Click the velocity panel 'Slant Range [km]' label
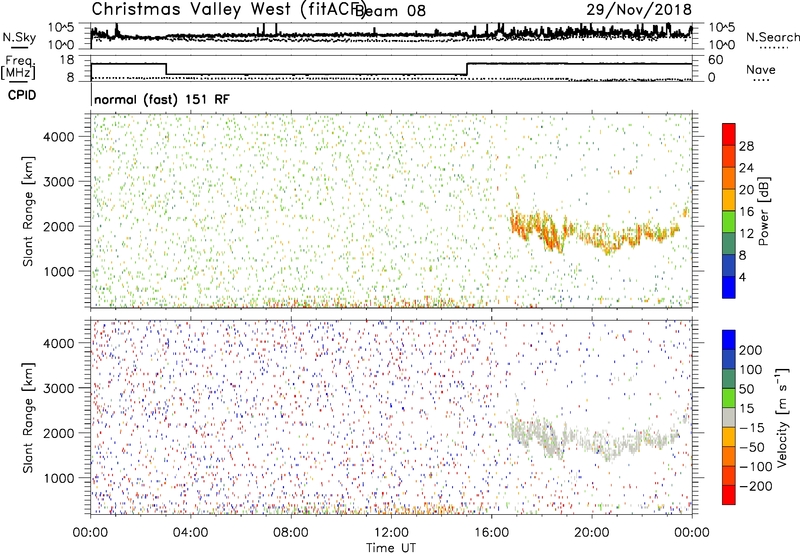This screenshot has width=800, height=554. tap(28, 418)
